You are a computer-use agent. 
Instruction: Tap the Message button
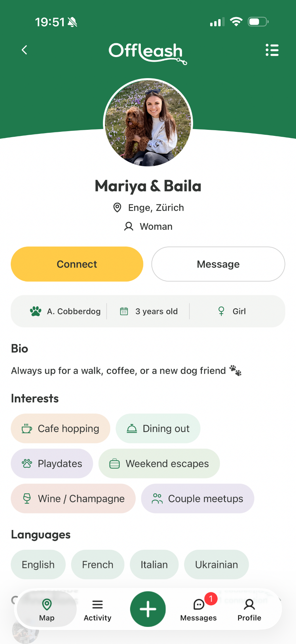pos(218,264)
